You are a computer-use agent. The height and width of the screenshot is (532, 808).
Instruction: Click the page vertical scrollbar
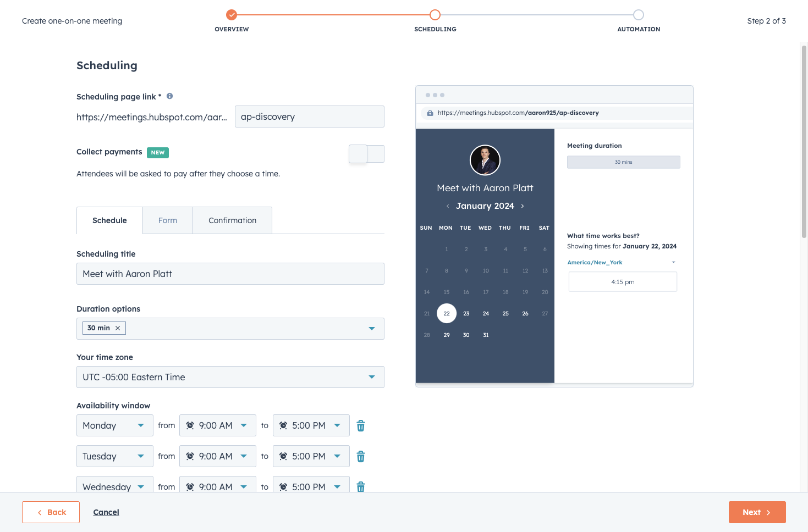804,142
